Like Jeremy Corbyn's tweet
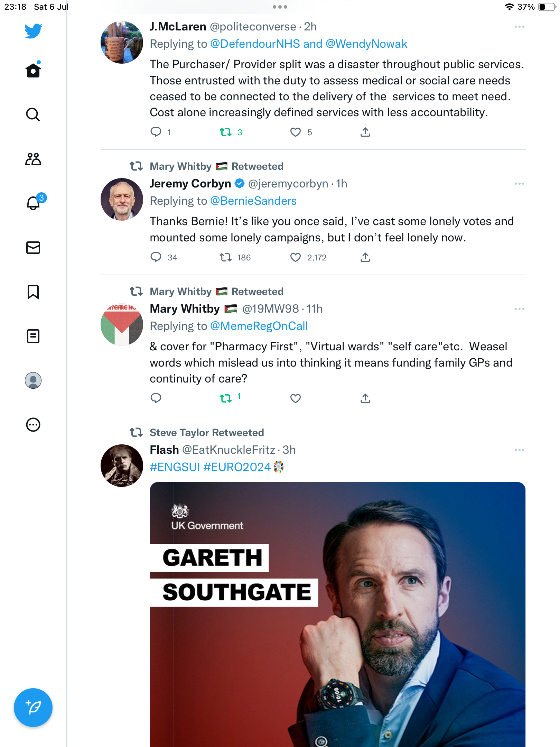 point(295,257)
